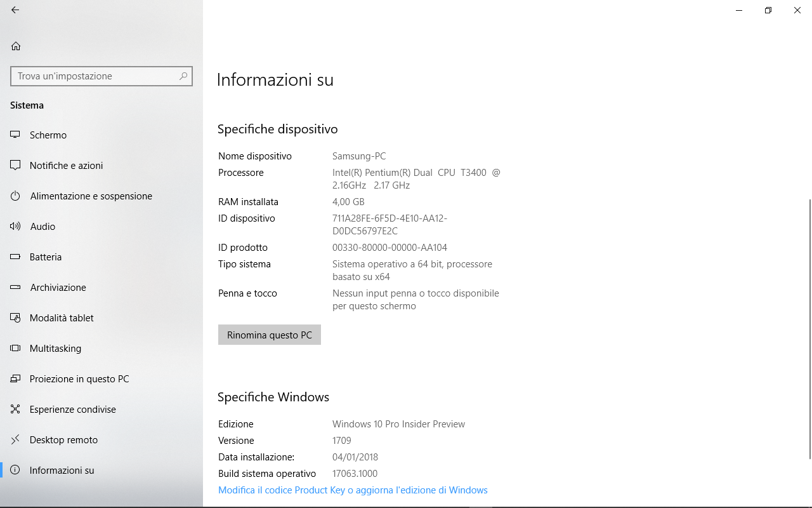812x508 pixels.
Task: Go to the Desktop remoto page
Action: 101,439
